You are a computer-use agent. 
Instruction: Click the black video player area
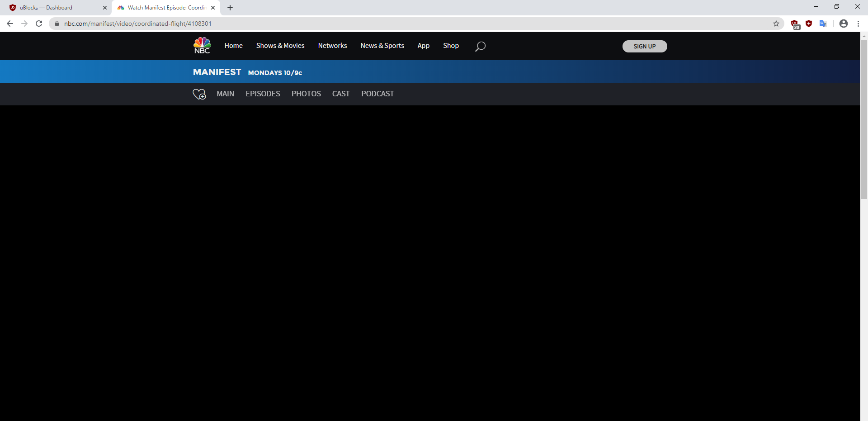430,263
